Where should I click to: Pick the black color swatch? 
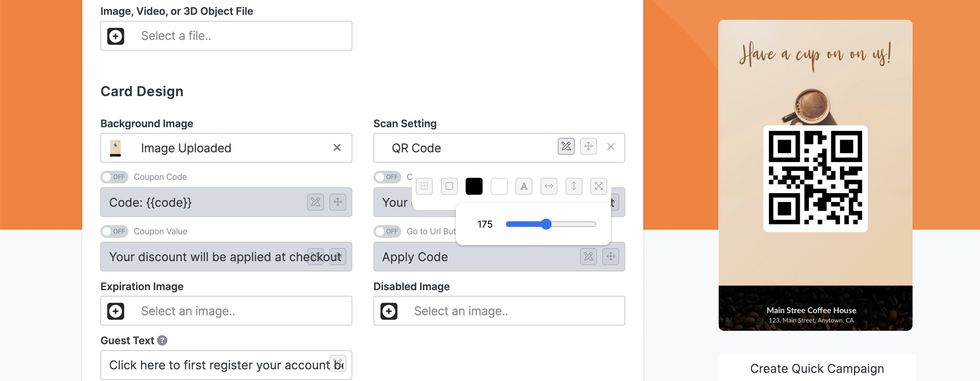point(474,186)
